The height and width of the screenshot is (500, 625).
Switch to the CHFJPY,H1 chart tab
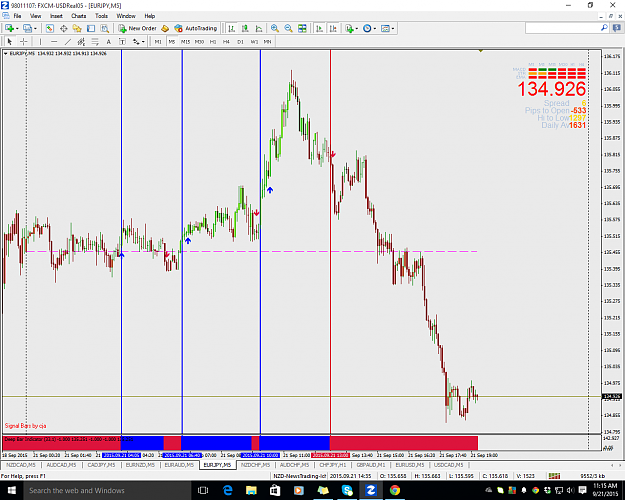point(333,465)
